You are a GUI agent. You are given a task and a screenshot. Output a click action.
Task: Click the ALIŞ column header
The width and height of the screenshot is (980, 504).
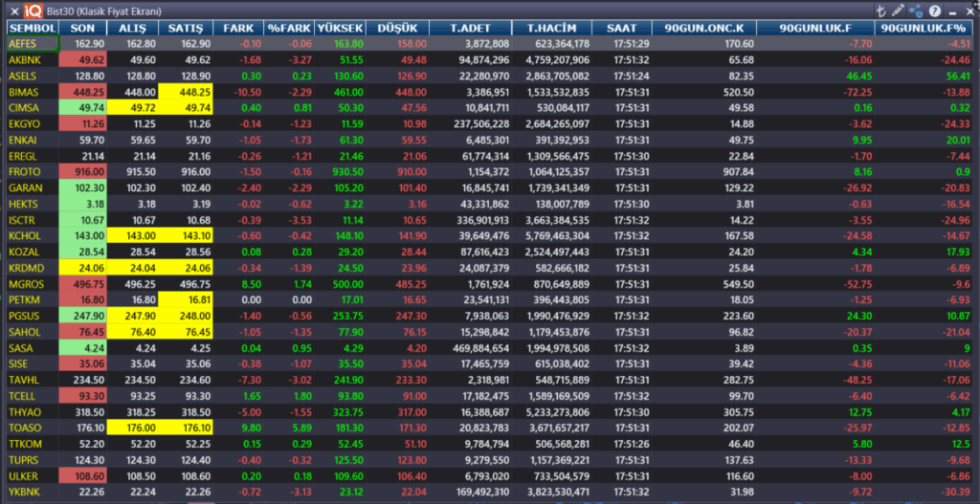point(132,28)
